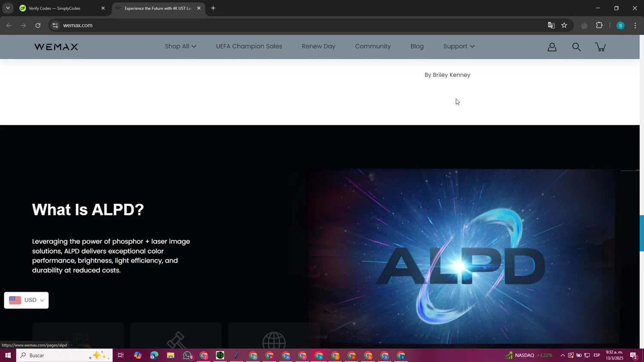The height and width of the screenshot is (362, 644).
Task: Open the notification center icon
Action: pos(634,355)
